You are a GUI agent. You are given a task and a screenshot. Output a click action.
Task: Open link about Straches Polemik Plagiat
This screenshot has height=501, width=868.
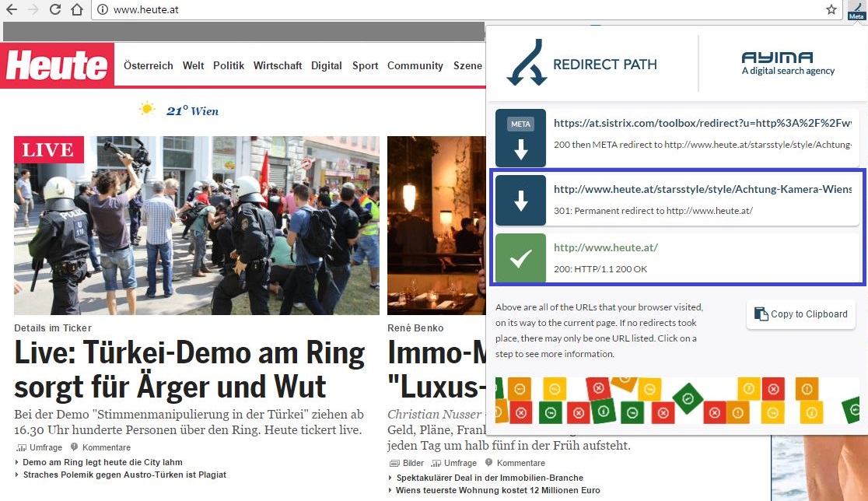point(124,475)
